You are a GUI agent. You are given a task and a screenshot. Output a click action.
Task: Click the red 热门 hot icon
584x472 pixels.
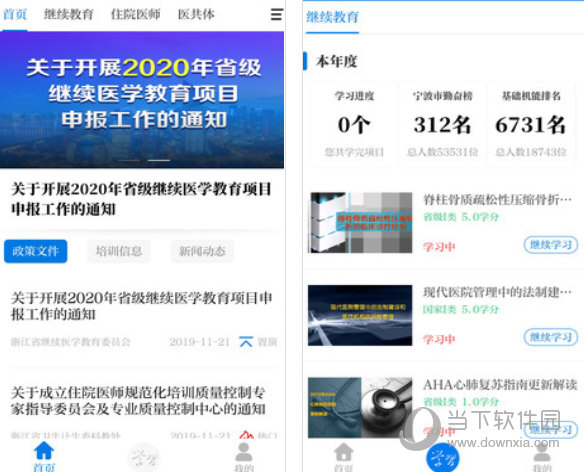(x=246, y=434)
